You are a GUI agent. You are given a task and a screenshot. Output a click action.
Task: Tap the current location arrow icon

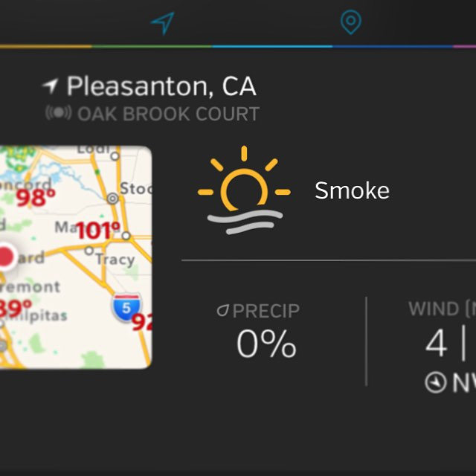coord(163,23)
